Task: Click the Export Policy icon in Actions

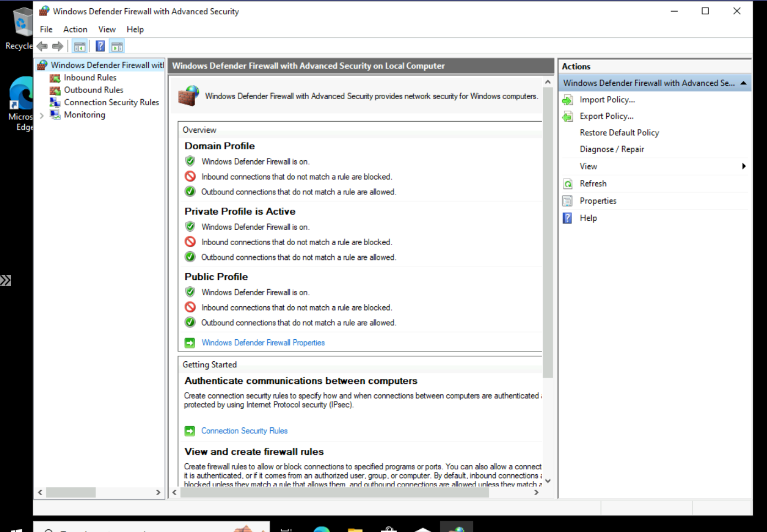Action: [568, 116]
